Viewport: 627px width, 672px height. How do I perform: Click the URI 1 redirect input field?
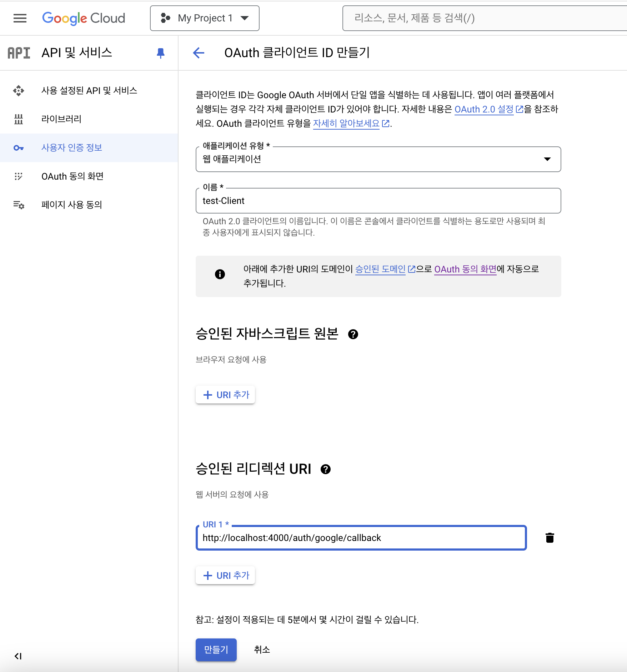(x=361, y=538)
